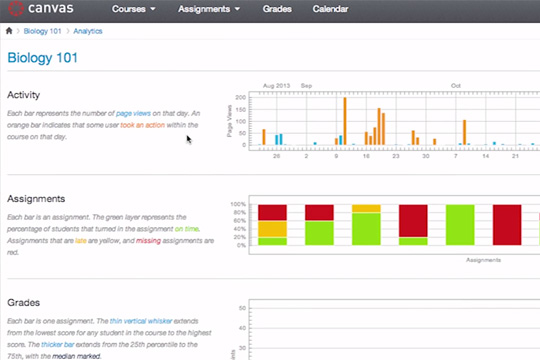Image resolution: width=540 pixels, height=360 pixels.
Task: Click the 'Page Views' axis label
Action: [x=230, y=121]
